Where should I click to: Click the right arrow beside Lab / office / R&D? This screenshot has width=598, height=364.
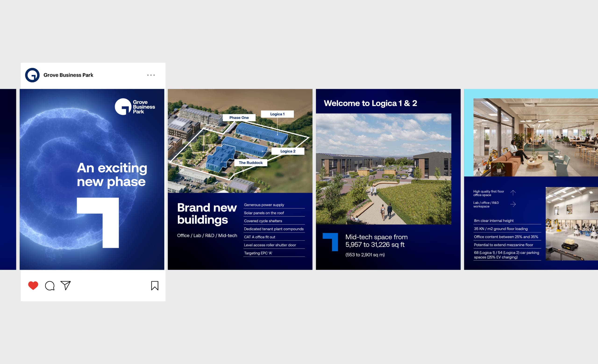[x=513, y=204]
